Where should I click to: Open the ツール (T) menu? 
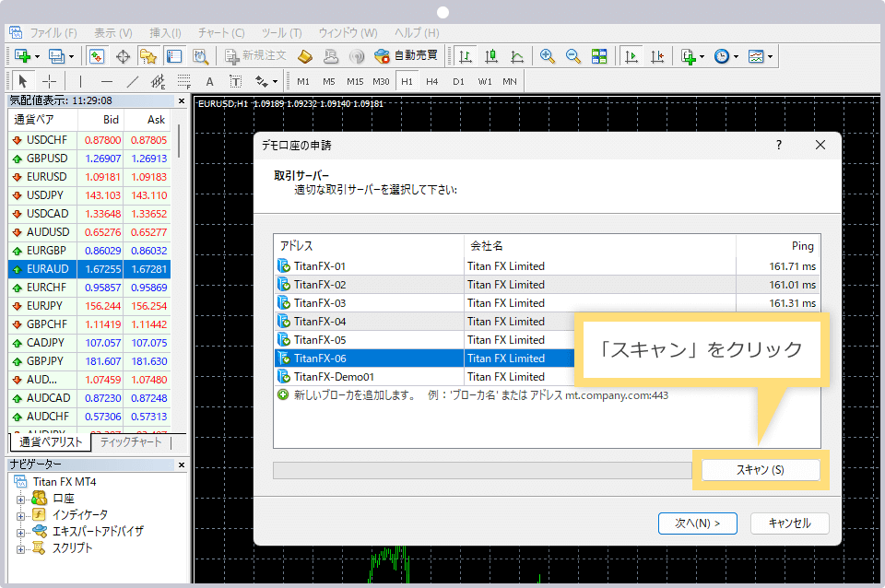pos(281,33)
